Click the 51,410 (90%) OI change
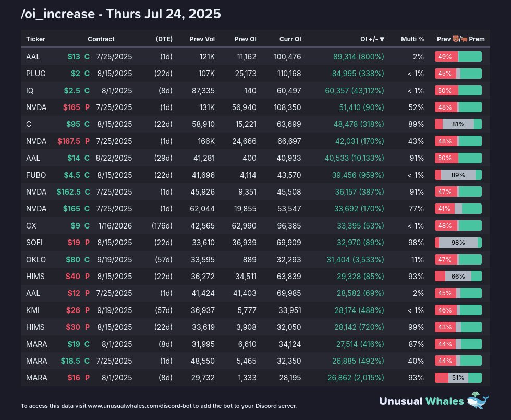This screenshot has width=511, height=420. [x=362, y=107]
